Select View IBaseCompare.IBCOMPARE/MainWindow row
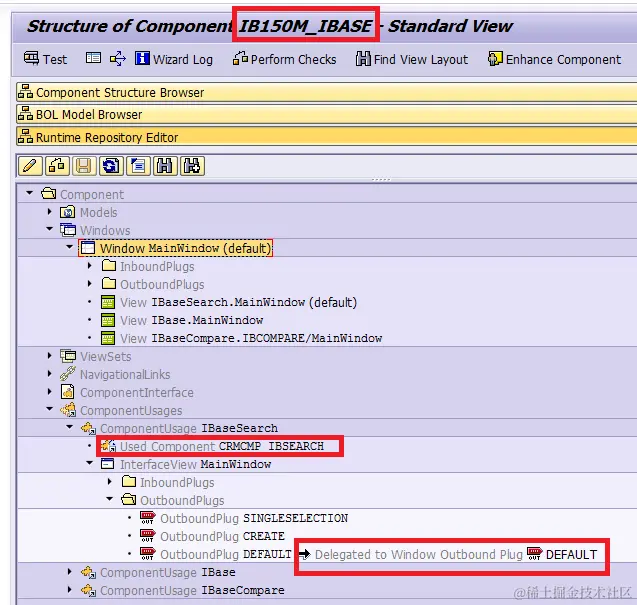637x605 pixels. click(241, 338)
